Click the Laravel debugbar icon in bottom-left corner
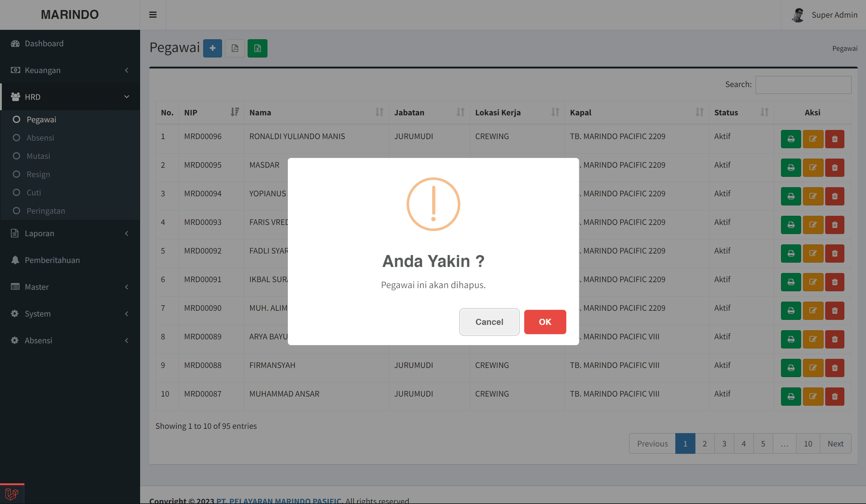866x504 pixels. click(12, 494)
